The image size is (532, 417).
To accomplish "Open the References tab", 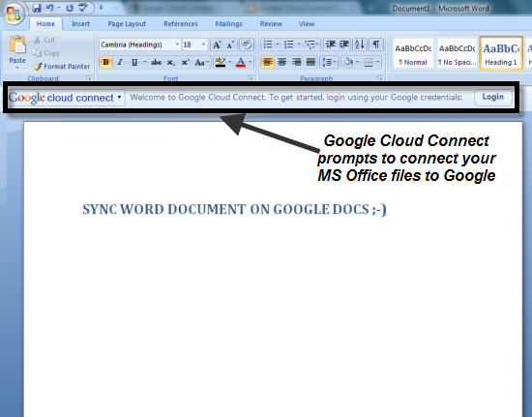I will click(x=181, y=24).
